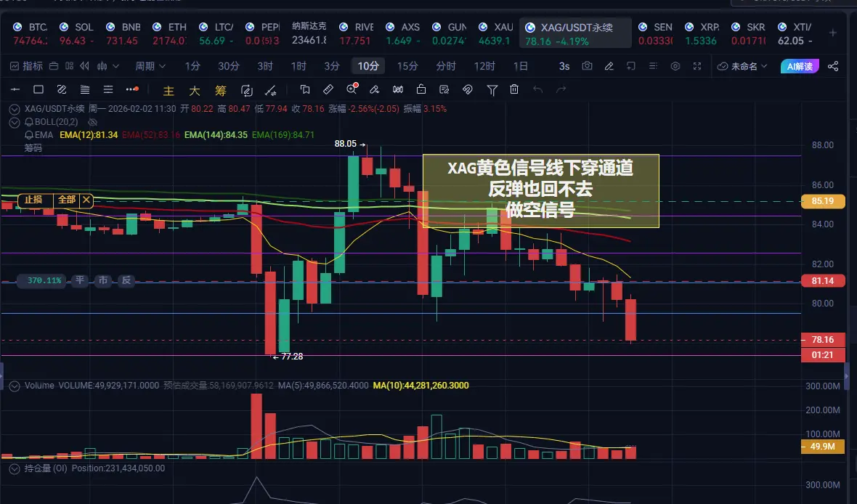Click the MA(10) volume legend value
Screen dimensions: 857x504
[x=421, y=386]
